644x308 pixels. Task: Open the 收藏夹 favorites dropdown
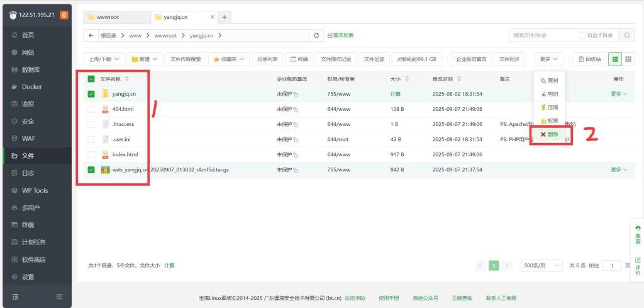229,59
